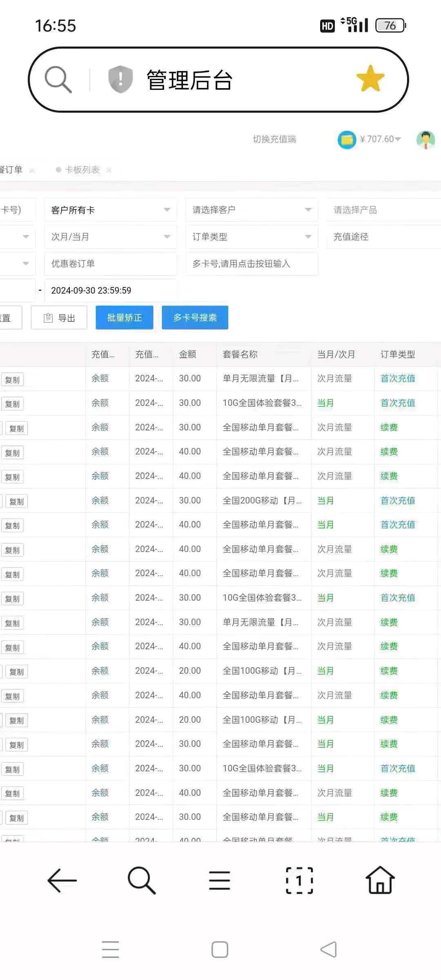Open the 请选择客户 dropdown
Viewport: 441px width, 980px height.
point(252,210)
